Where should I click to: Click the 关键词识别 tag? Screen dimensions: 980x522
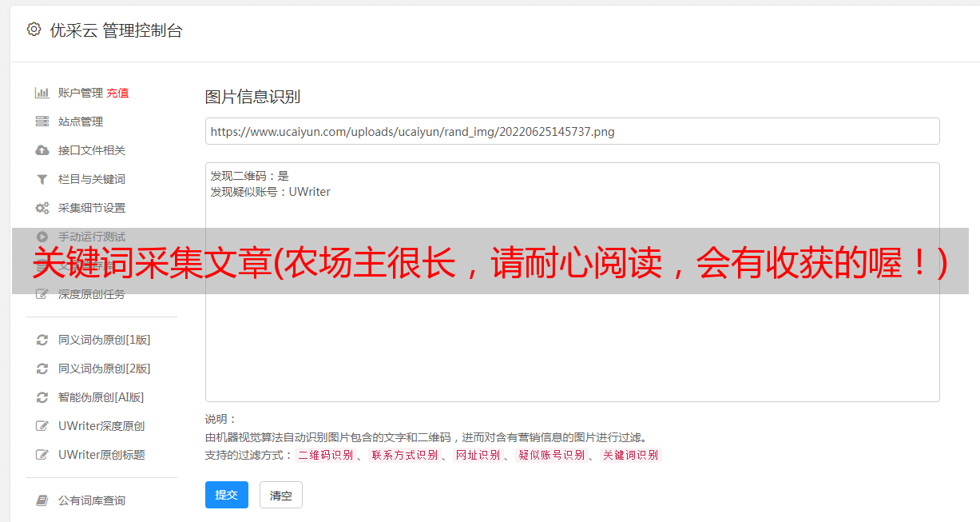(631, 455)
